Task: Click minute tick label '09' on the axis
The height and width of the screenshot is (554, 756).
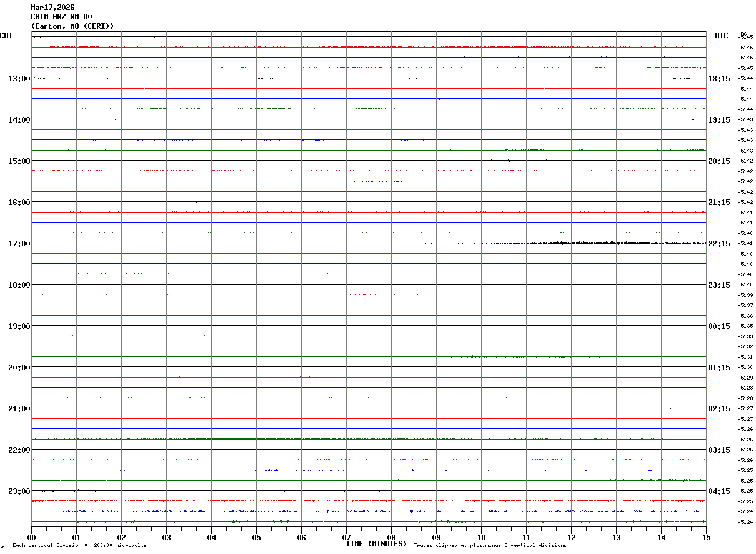Action: [x=436, y=537]
